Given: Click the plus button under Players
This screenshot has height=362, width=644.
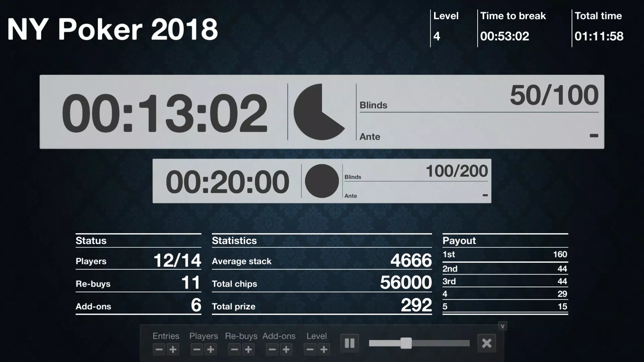Looking at the screenshot, I should click(211, 349).
